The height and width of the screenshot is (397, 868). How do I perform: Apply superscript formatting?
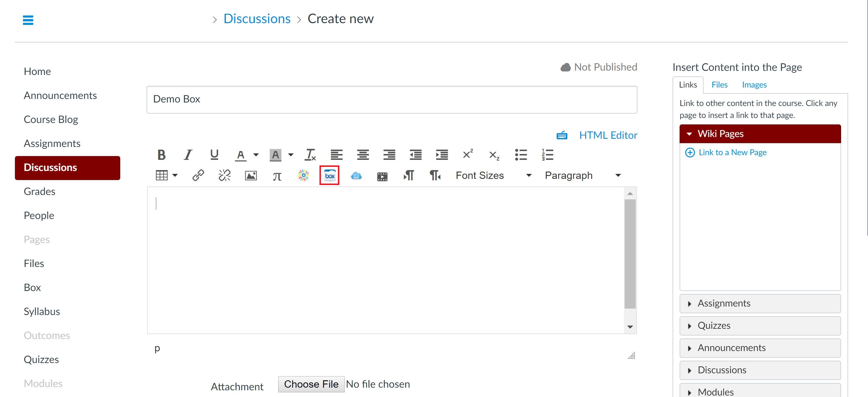click(x=468, y=155)
